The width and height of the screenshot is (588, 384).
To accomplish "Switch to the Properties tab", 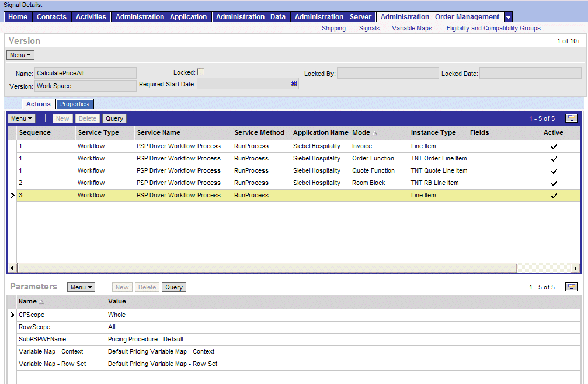I will (x=74, y=104).
